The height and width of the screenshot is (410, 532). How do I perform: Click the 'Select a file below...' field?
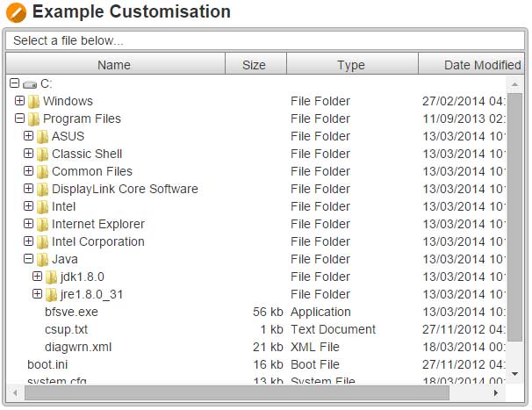point(265,40)
